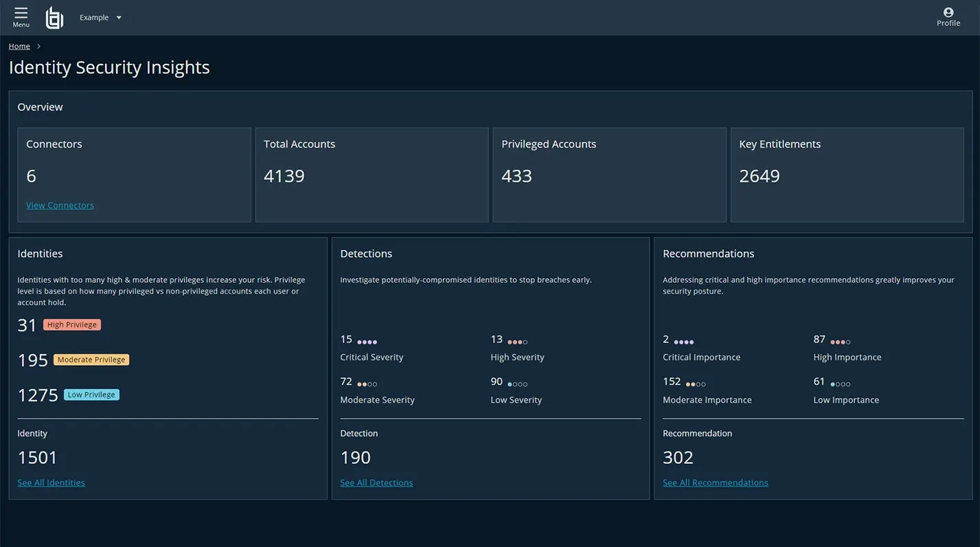Image resolution: width=980 pixels, height=547 pixels.
Task: Click the breadcrumb chevron after Home
Action: pyautogui.click(x=39, y=46)
